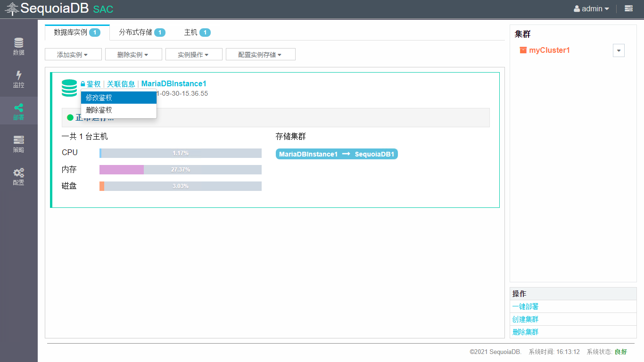Click the memory usage progress bar
This screenshot has height=362, width=644.
[180, 170]
